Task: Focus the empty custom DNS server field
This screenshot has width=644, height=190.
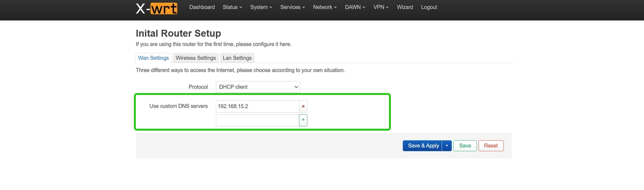Action: click(258, 120)
